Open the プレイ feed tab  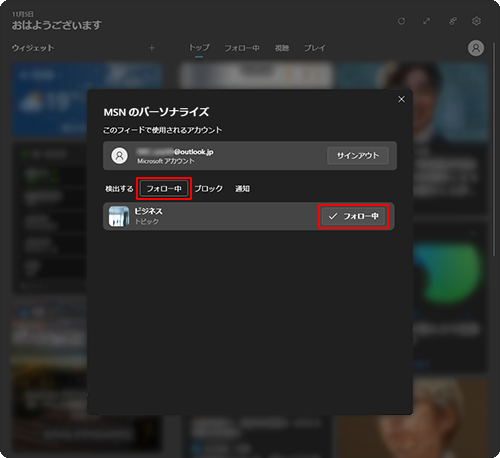pyautogui.click(x=314, y=48)
